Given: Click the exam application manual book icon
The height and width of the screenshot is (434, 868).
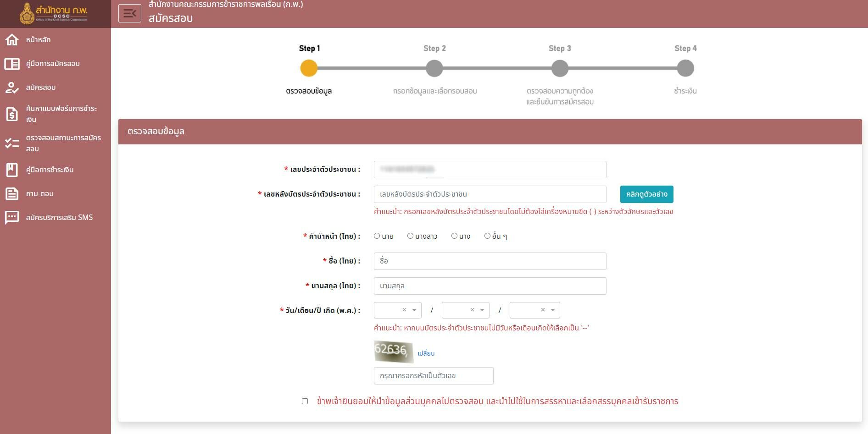Looking at the screenshot, I should coord(12,64).
